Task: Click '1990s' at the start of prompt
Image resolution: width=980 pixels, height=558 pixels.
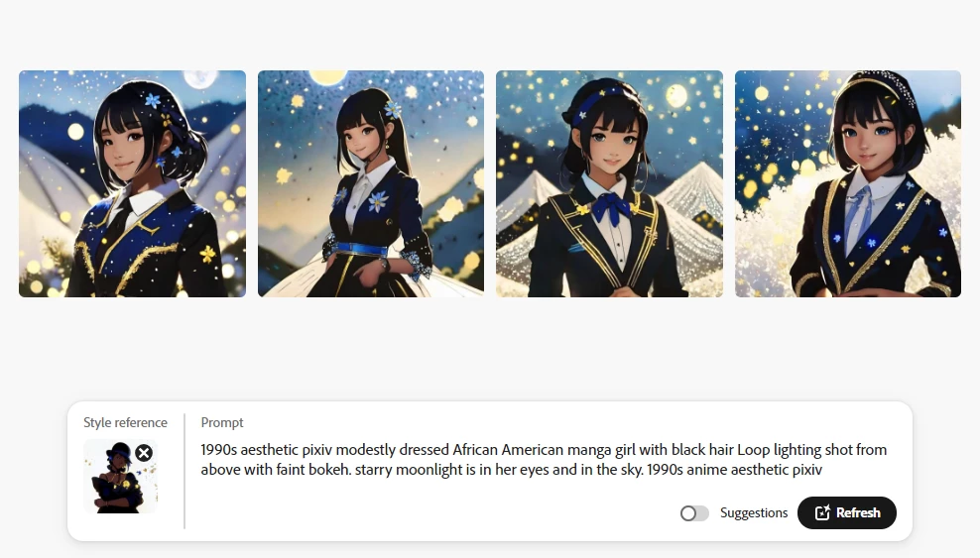Action: point(219,449)
